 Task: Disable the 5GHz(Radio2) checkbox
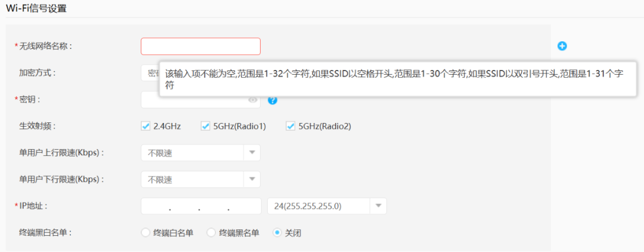click(x=291, y=126)
